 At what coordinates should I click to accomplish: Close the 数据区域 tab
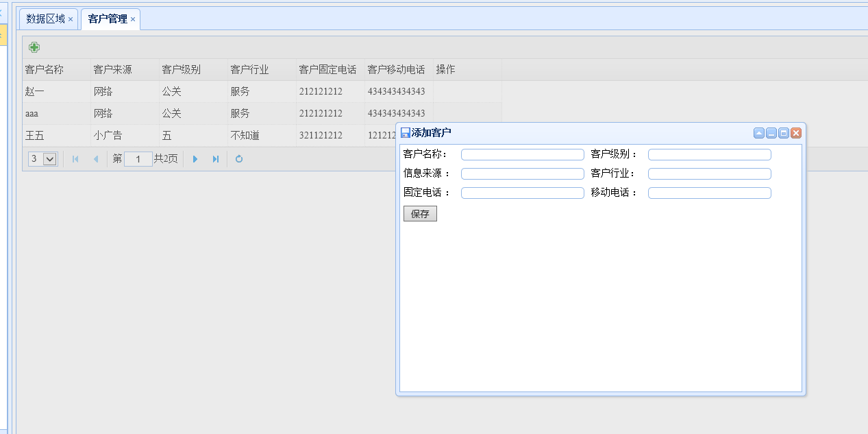coord(69,20)
